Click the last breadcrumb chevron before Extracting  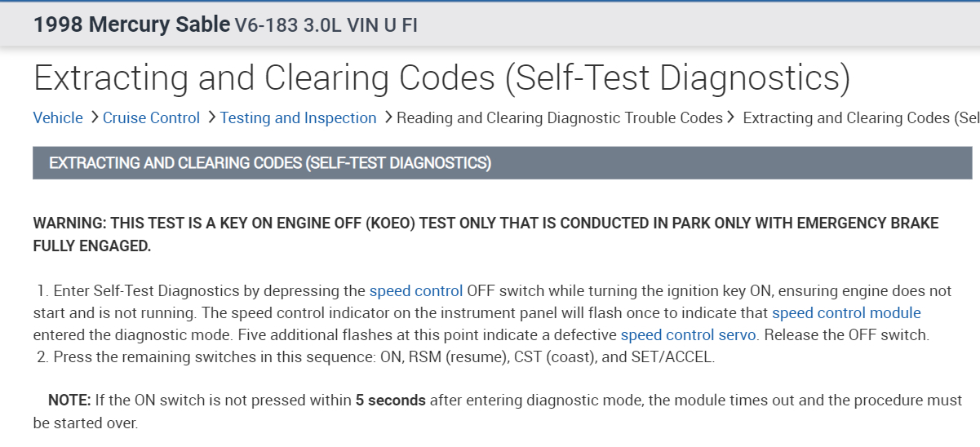click(731, 118)
